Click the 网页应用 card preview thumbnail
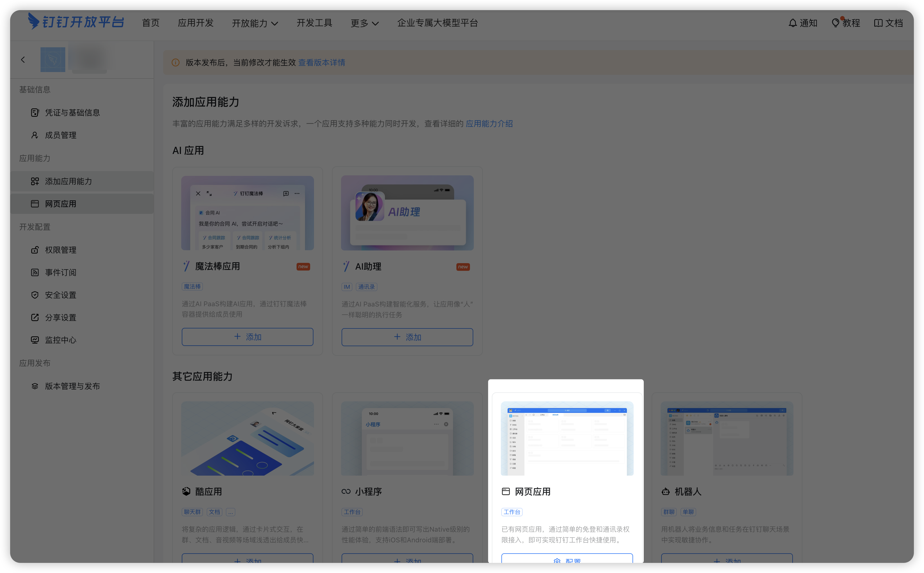The image size is (924, 573). pyautogui.click(x=567, y=438)
